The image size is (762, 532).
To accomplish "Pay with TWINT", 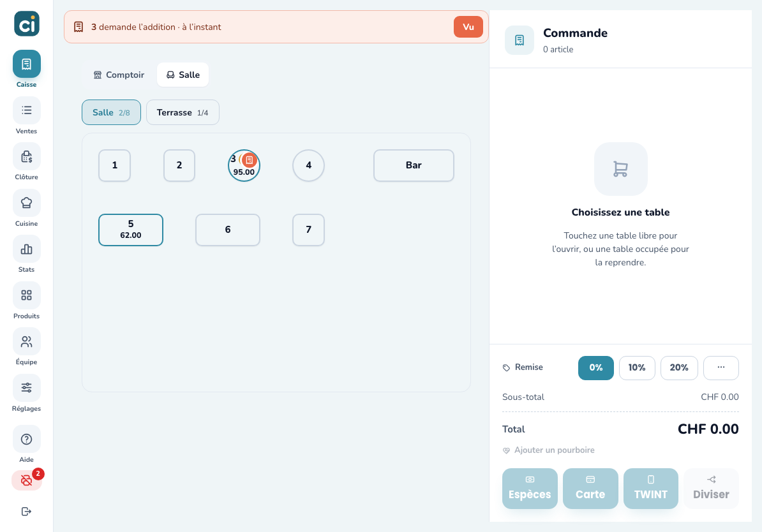I will 651,489.
